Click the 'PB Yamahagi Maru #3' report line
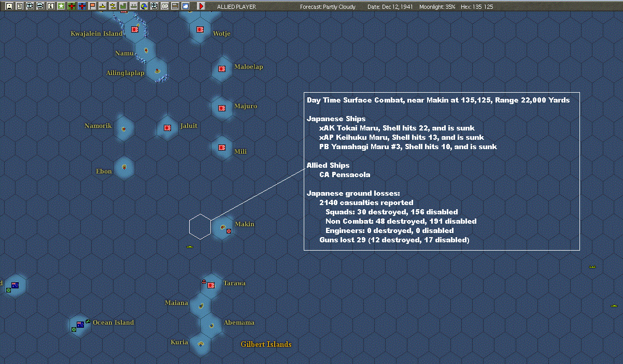 tap(408, 147)
